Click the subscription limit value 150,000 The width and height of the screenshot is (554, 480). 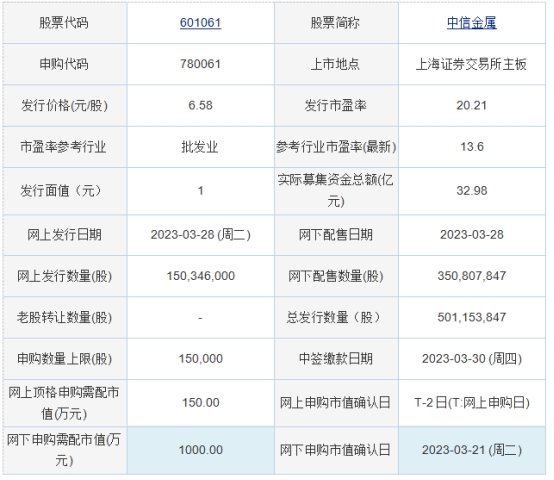tap(201, 359)
